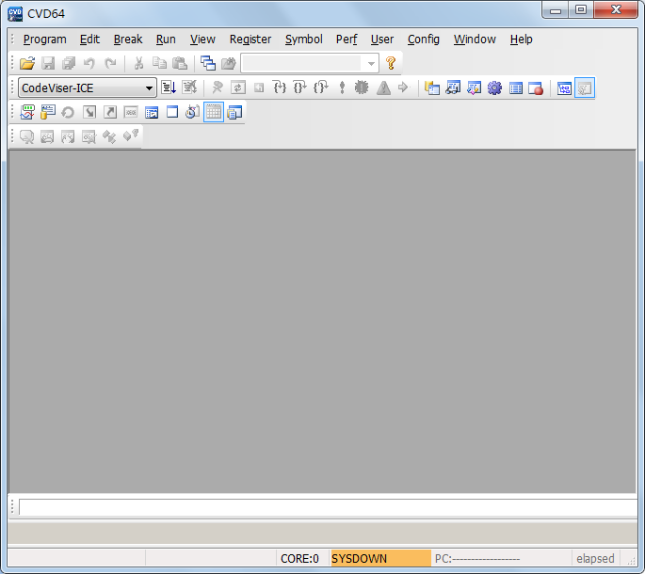Open the Symbol menu

304,39
